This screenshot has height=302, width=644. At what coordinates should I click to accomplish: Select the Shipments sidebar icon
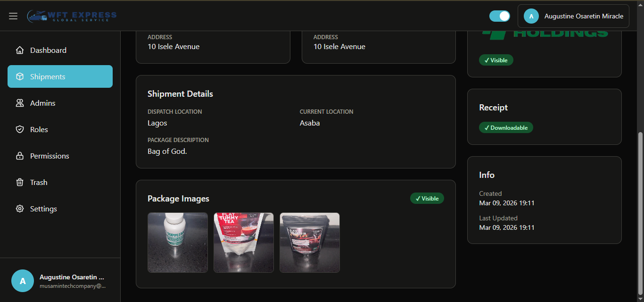point(20,76)
